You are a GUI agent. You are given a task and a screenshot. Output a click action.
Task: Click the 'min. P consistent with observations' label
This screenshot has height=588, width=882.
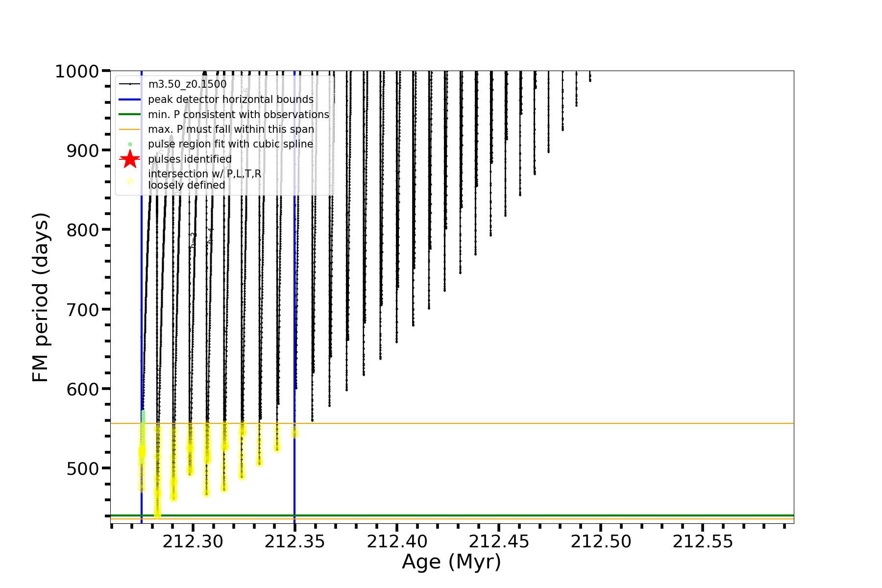(238, 115)
